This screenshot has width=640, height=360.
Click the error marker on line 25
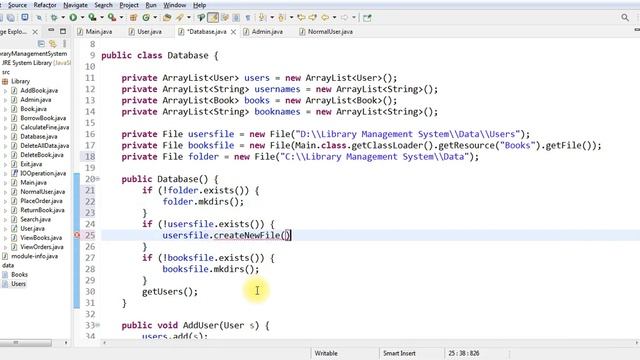pos(77,235)
